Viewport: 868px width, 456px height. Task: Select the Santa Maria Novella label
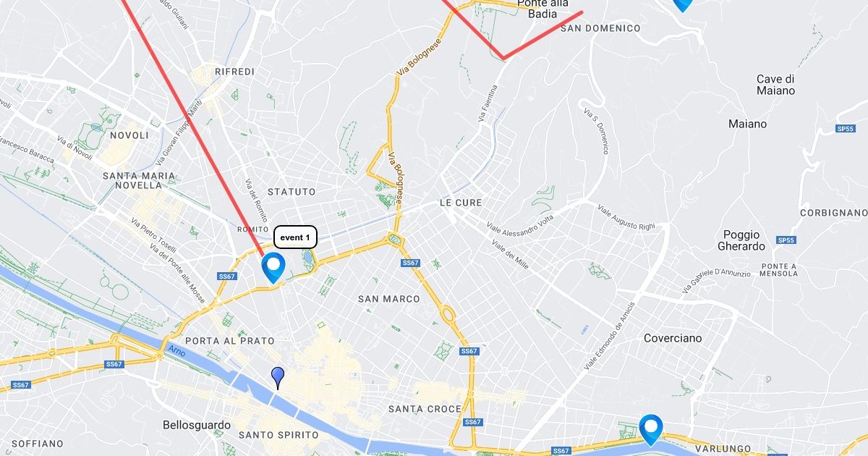[x=139, y=180]
